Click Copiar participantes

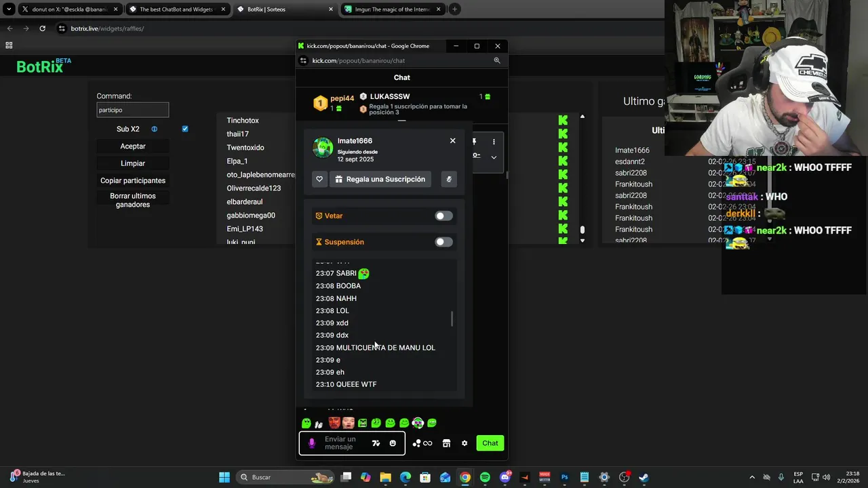point(133,180)
